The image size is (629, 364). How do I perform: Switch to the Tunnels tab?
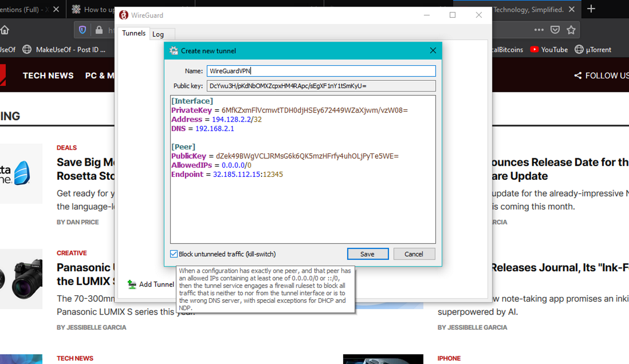coord(134,33)
